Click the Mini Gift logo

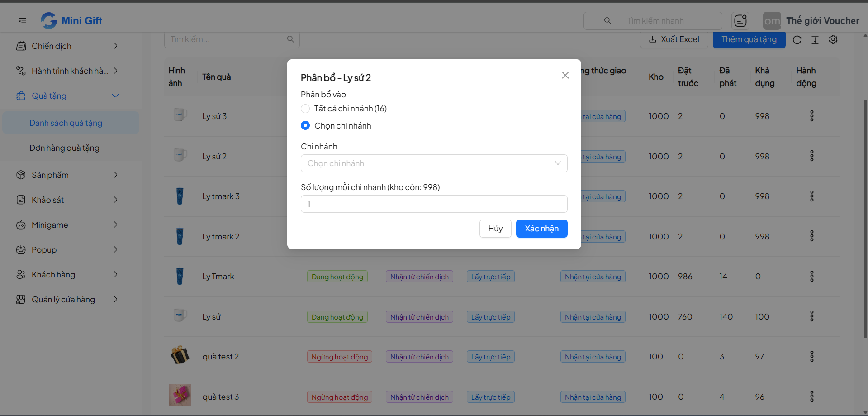71,20
